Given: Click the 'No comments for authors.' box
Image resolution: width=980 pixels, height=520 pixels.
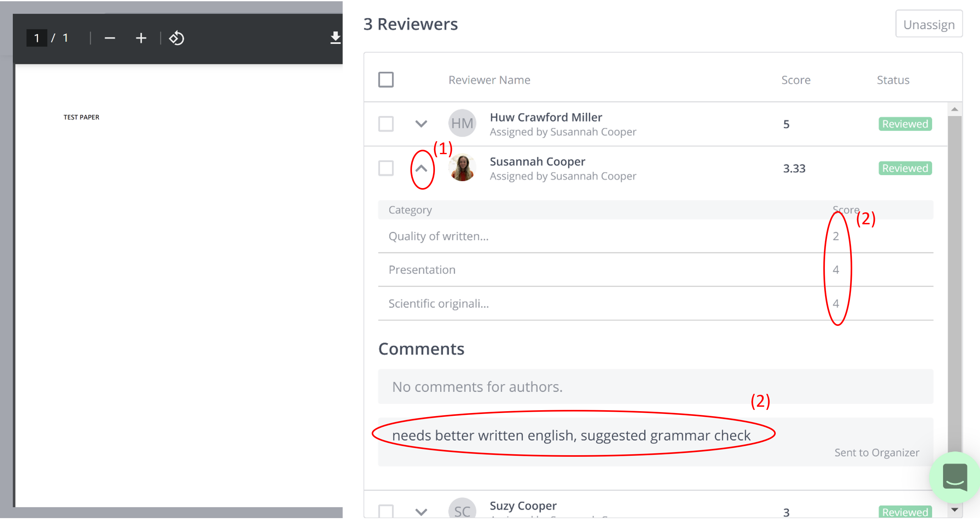Looking at the screenshot, I should click(656, 387).
